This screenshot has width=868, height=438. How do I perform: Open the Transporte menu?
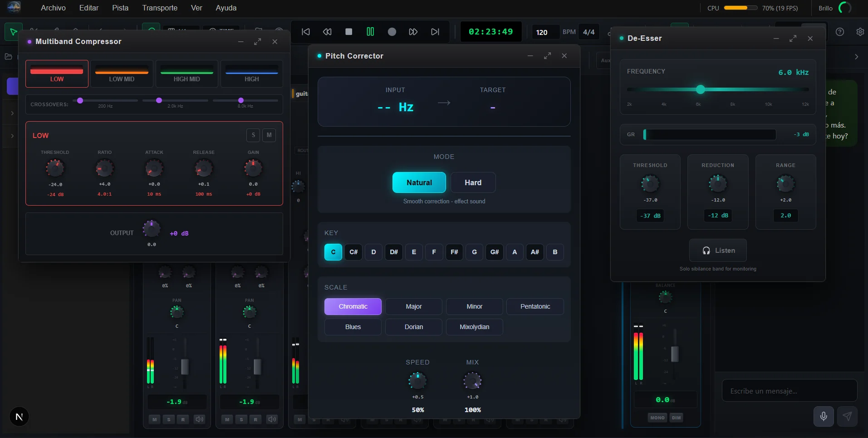click(x=160, y=8)
